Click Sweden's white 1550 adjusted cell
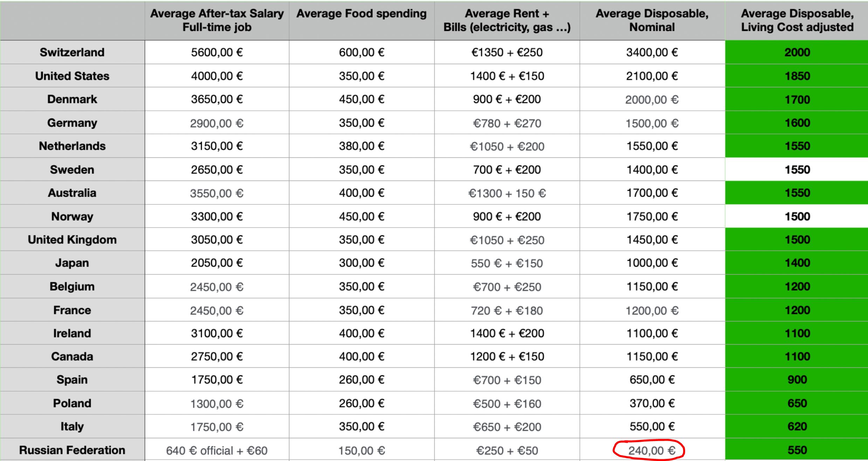Viewport: 868px width, 461px height. [797, 169]
